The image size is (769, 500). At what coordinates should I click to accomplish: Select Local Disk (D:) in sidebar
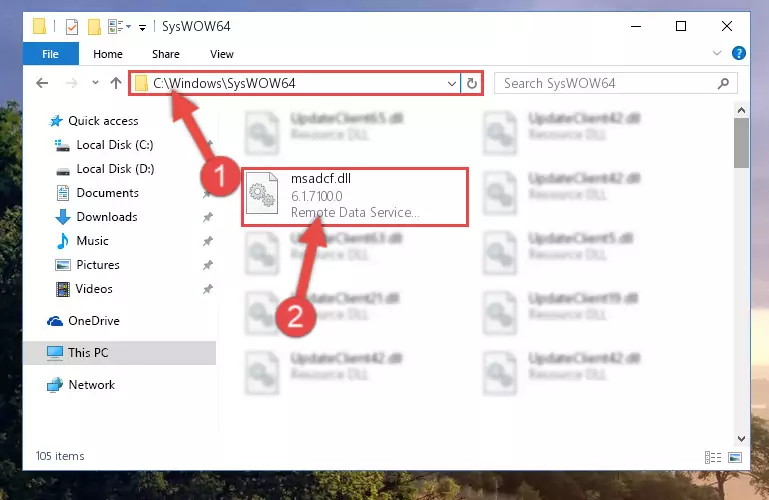[x=115, y=169]
